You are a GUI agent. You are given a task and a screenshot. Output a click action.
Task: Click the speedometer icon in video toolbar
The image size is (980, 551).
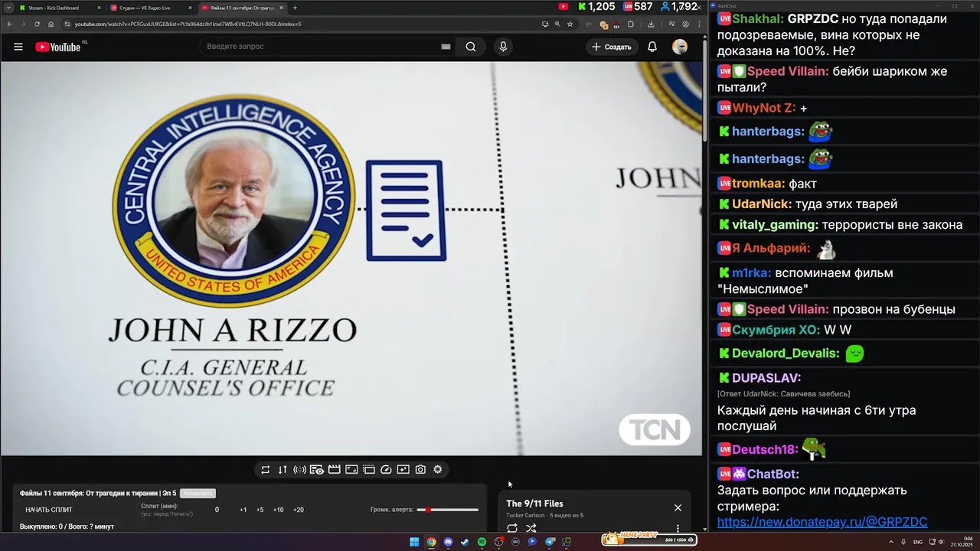tap(386, 469)
